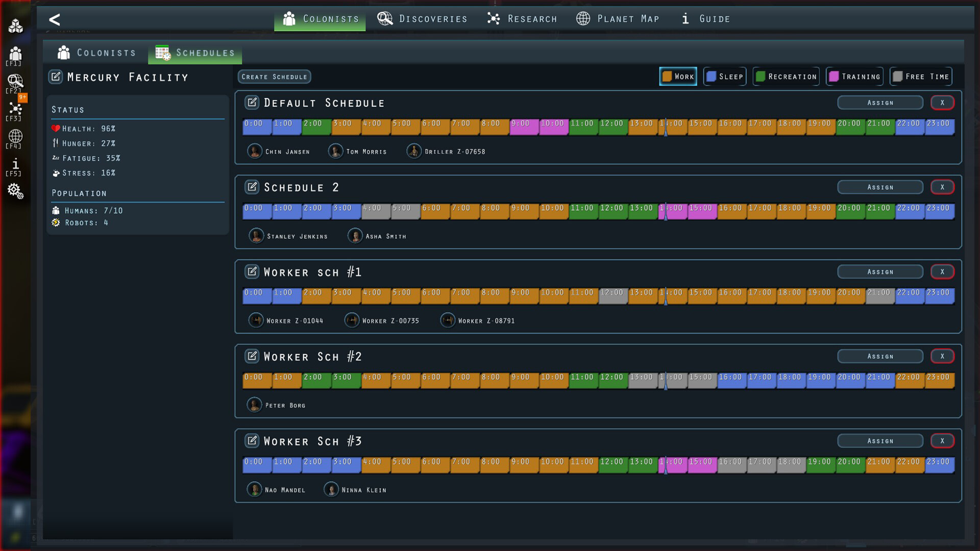This screenshot has width=980, height=551.
Task: Click Asha Smith's portrait in Schedule 2
Action: (356, 236)
